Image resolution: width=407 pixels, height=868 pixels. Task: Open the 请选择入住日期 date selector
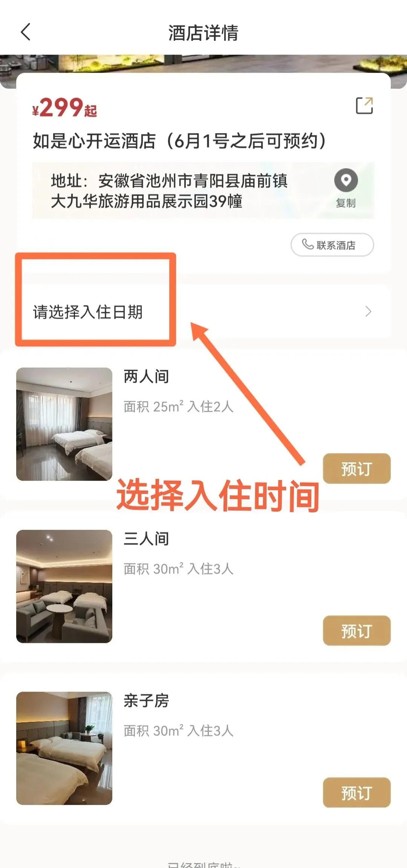pos(203,312)
